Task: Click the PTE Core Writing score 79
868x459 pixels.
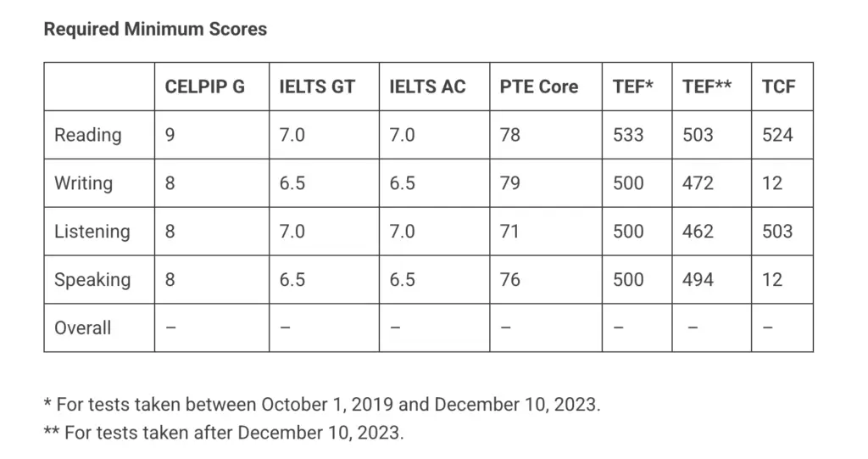Action: coord(510,183)
